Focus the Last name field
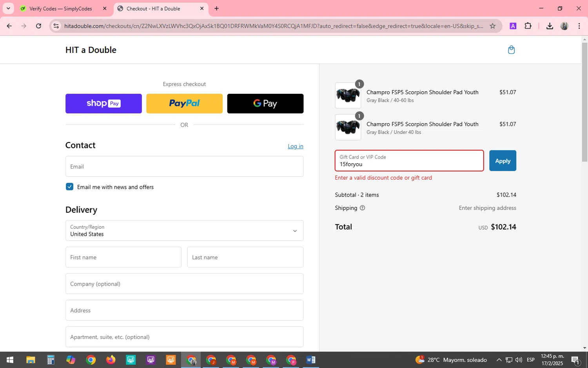This screenshot has height=368, width=588. tap(245, 257)
